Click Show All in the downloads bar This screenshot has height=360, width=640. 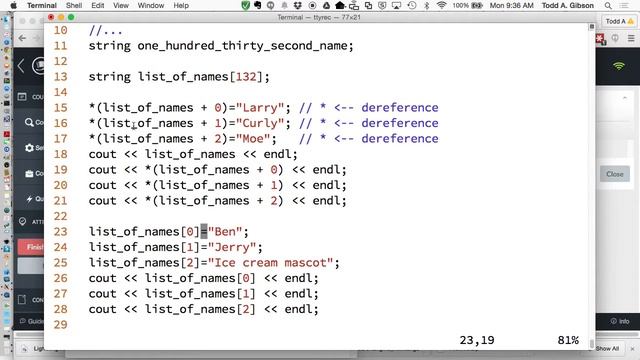click(607, 349)
